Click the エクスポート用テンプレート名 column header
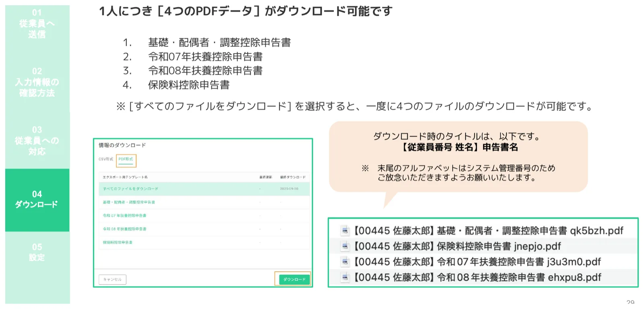 click(x=125, y=177)
